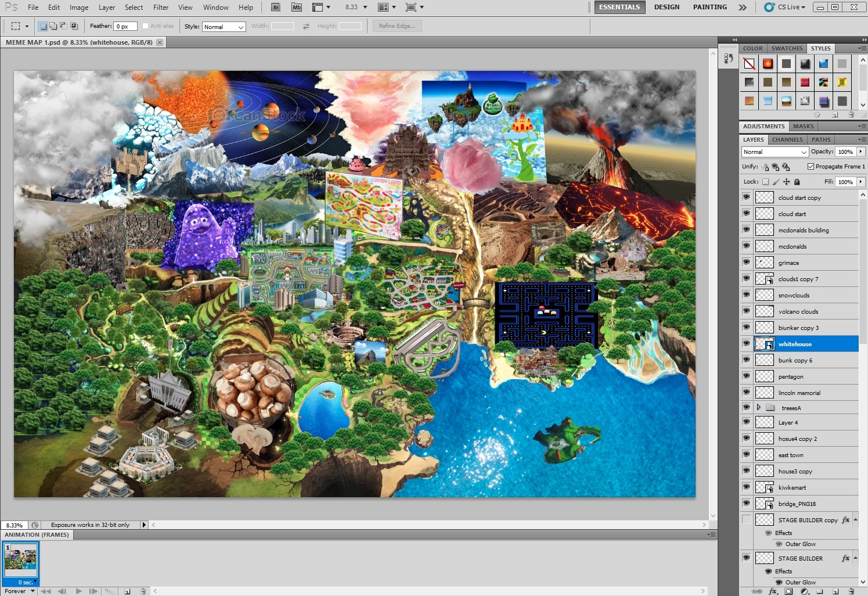Image resolution: width=868 pixels, height=596 pixels.
Task: Swap width and height arrows icon
Action: [x=306, y=26]
